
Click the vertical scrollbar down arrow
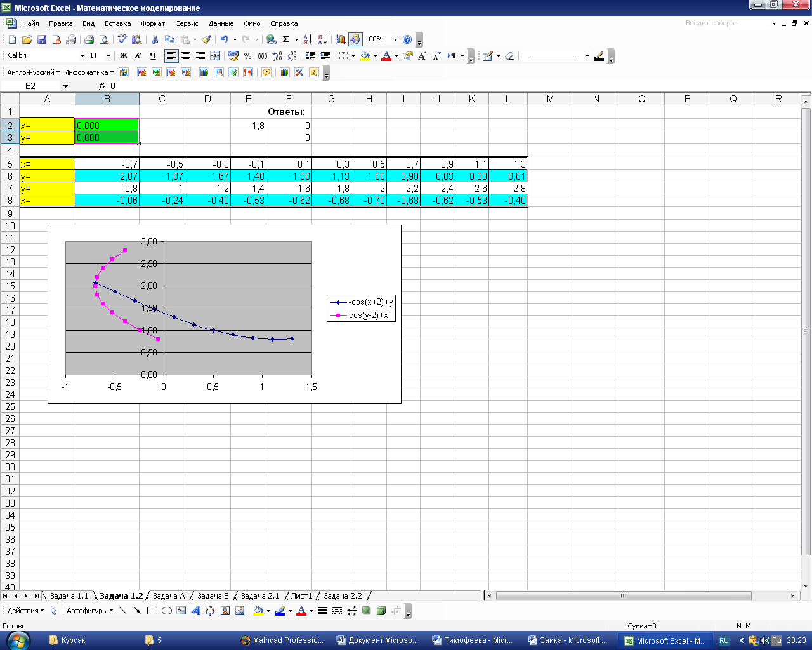pyautogui.click(x=806, y=585)
